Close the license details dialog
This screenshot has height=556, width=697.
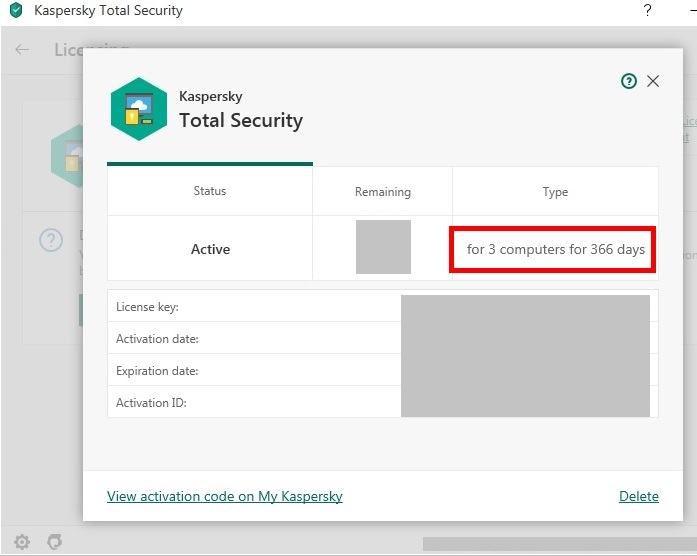[x=653, y=81]
